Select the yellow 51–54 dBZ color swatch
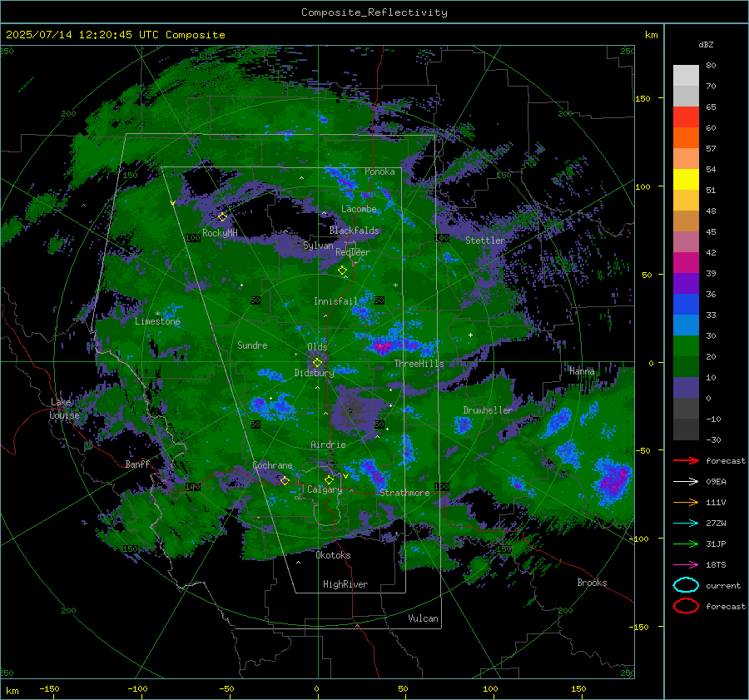749x700 pixels. [x=686, y=180]
